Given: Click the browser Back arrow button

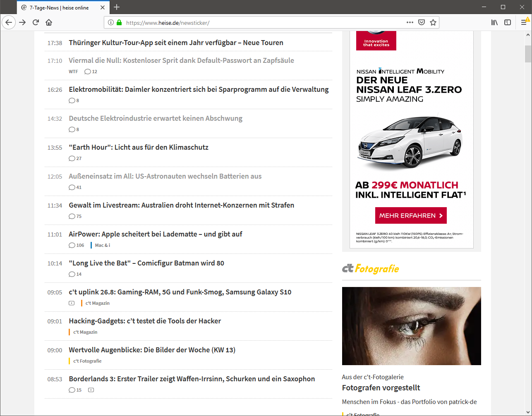Looking at the screenshot, I should pos(9,22).
